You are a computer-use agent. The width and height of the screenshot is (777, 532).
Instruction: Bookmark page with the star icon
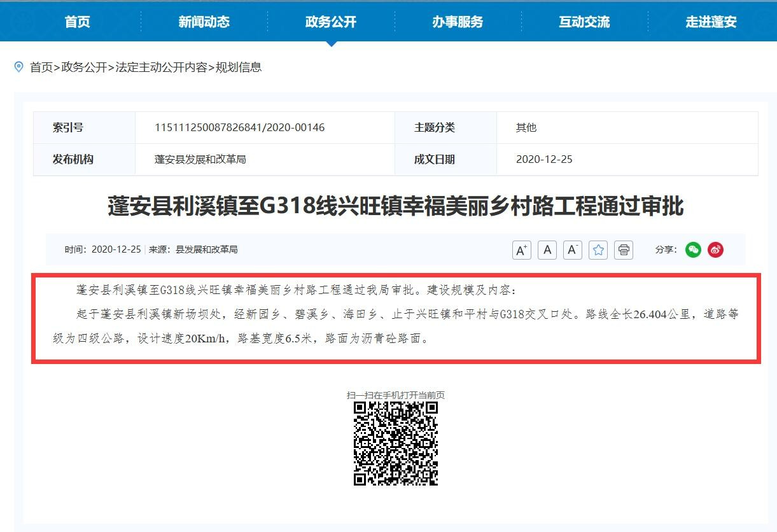[598, 250]
